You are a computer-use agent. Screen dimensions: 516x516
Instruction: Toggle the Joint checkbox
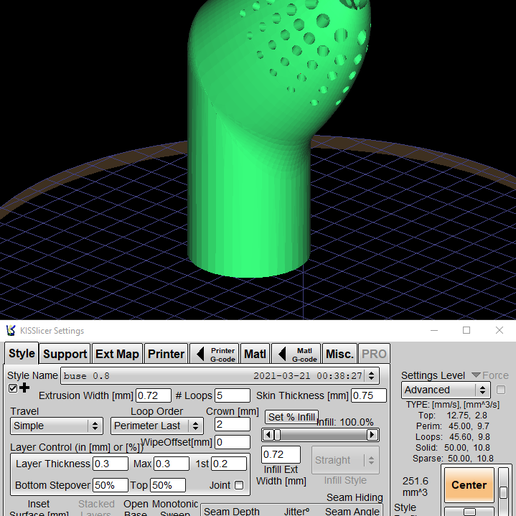tap(239, 485)
